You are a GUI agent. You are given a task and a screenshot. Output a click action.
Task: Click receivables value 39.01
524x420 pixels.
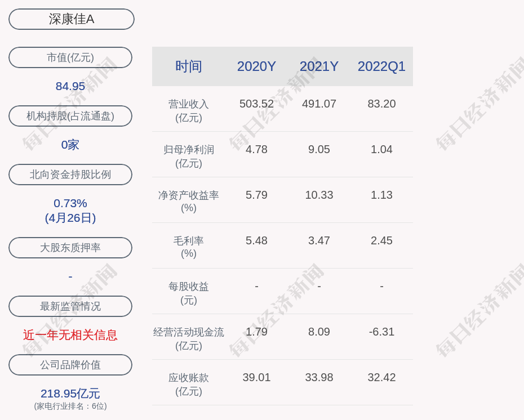256,378
